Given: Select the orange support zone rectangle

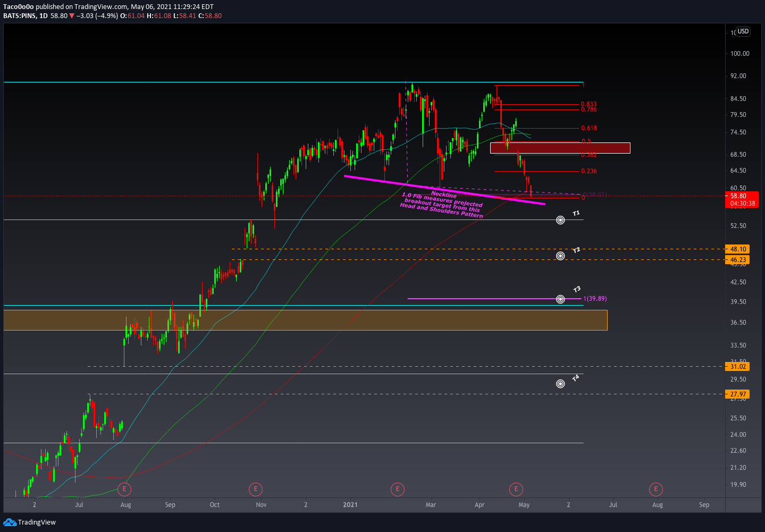Looking at the screenshot, I should point(305,320).
